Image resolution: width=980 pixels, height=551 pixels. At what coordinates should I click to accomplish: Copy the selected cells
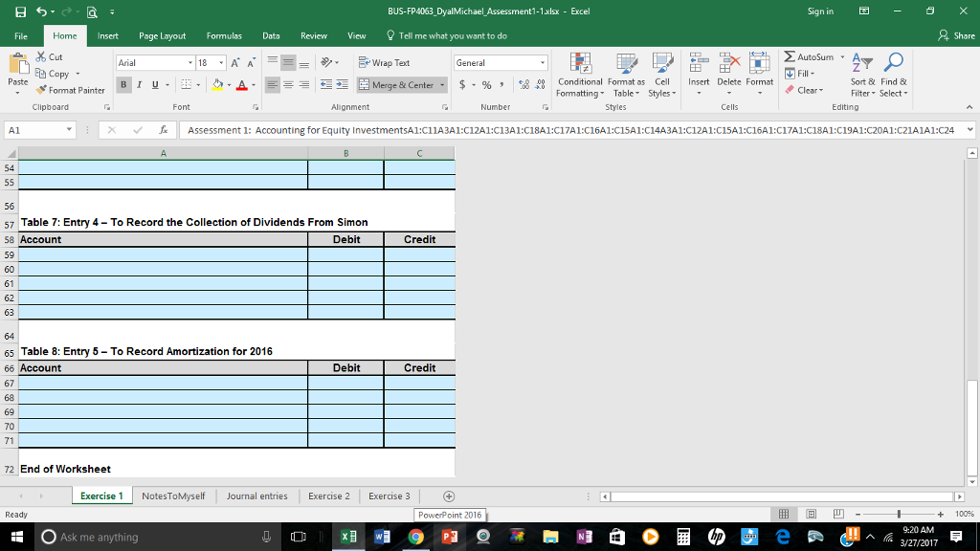click(53, 74)
